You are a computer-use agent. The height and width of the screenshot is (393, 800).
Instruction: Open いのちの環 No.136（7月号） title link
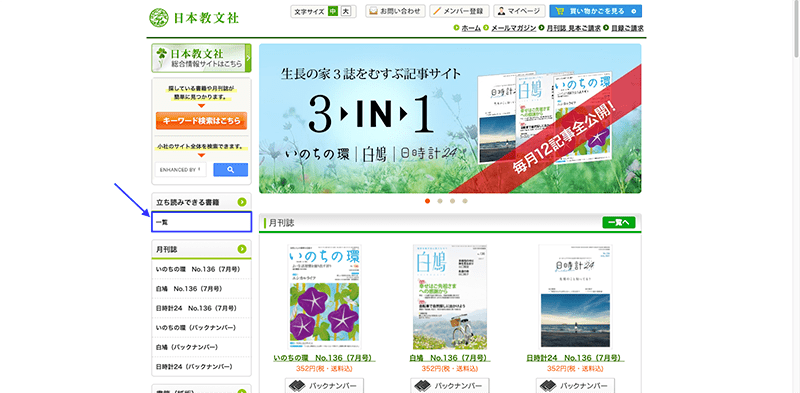point(324,358)
